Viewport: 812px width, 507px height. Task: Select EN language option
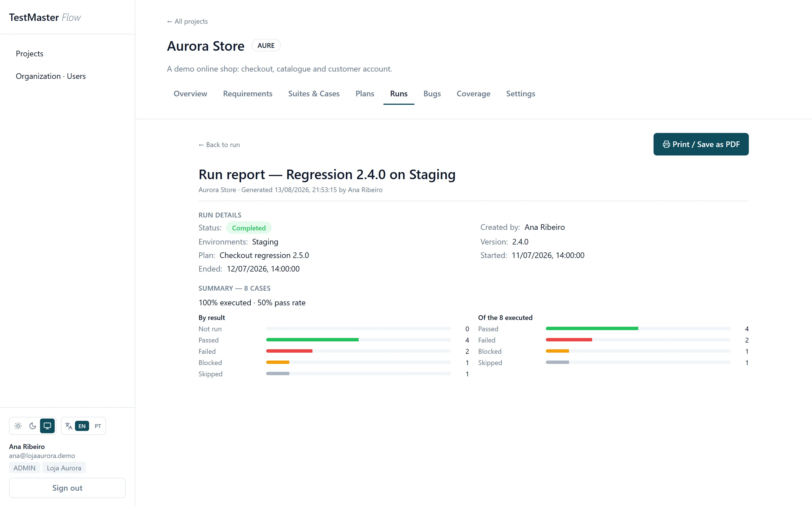pyautogui.click(x=82, y=426)
